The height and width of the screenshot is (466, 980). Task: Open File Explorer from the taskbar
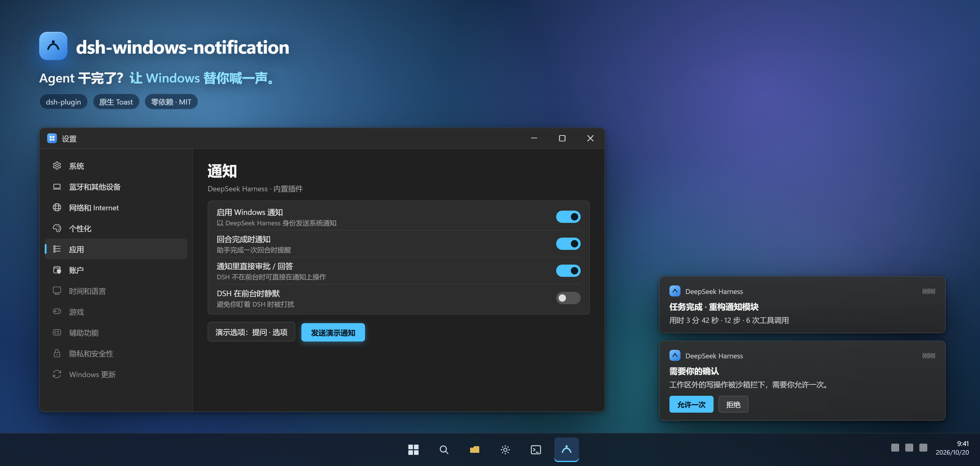click(x=474, y=450)
